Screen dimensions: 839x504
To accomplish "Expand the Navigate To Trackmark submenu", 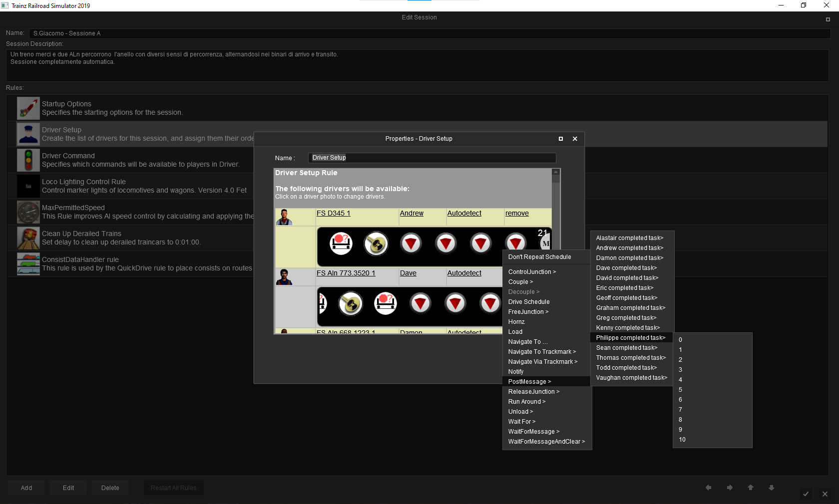I will pyautogui.click(x=542, y=352).
